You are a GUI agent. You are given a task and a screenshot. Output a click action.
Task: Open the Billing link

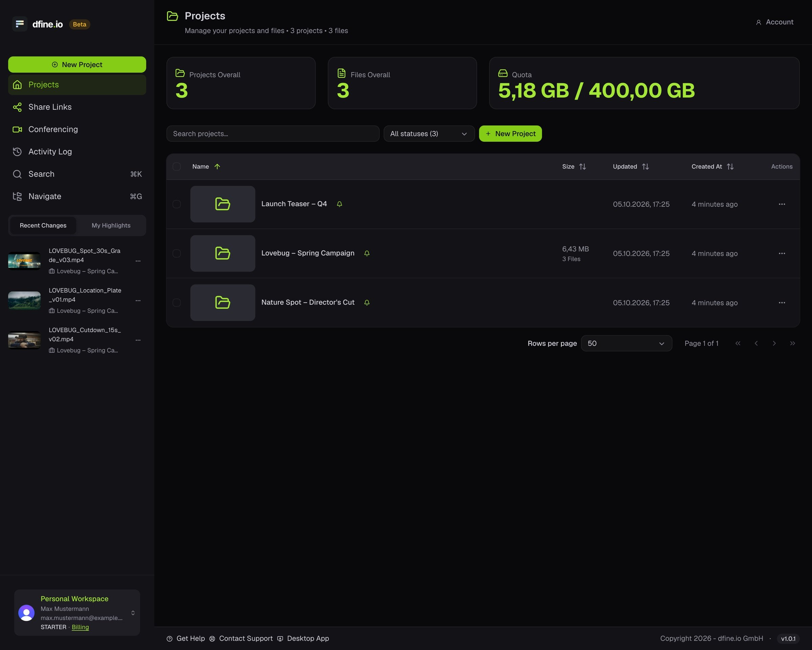[80, 627]
